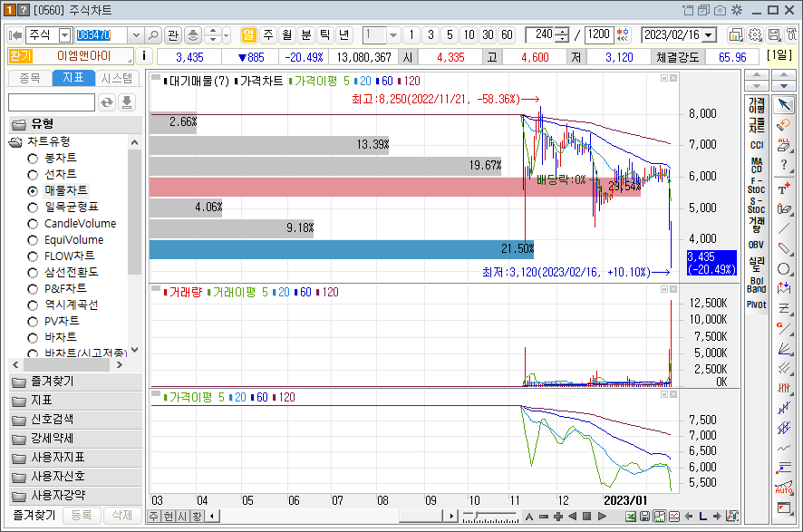Open stock code 083470 history dropdown

coord(136,34)
